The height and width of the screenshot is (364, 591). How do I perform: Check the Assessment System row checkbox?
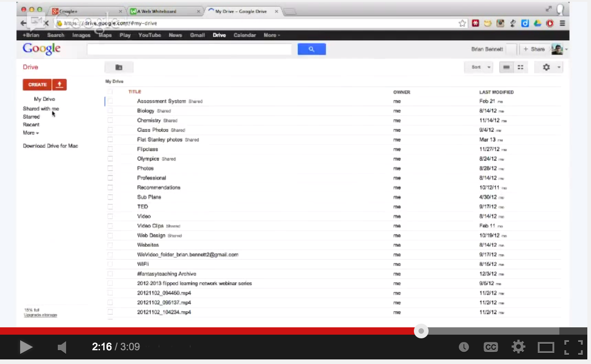[x=110, y=101]
